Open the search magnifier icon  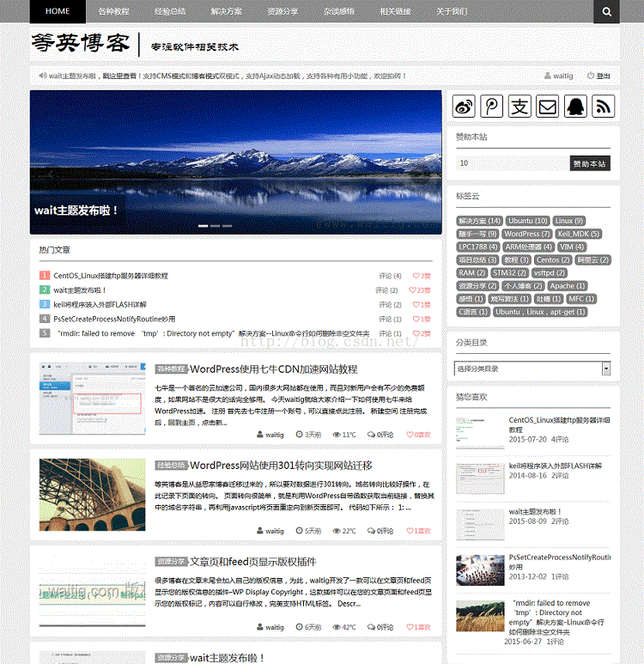tap(606, 11)
